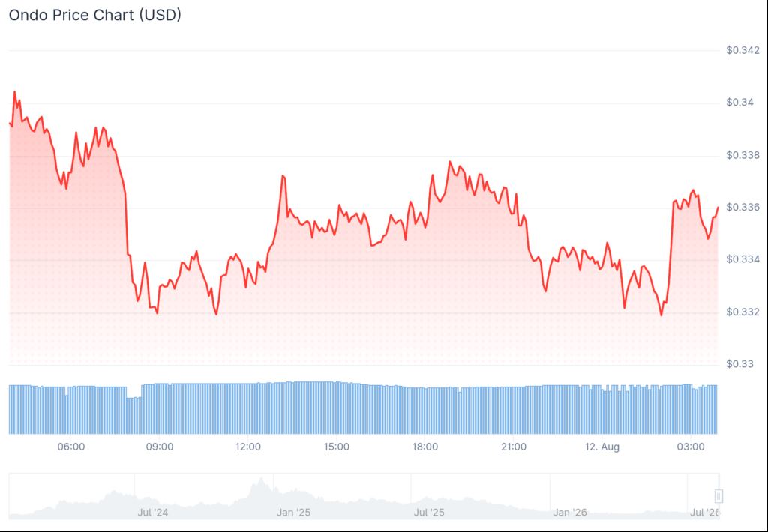Select the $0.33 price axis label
The height and width of the screenshot is (532, 768).
[739, 364]
